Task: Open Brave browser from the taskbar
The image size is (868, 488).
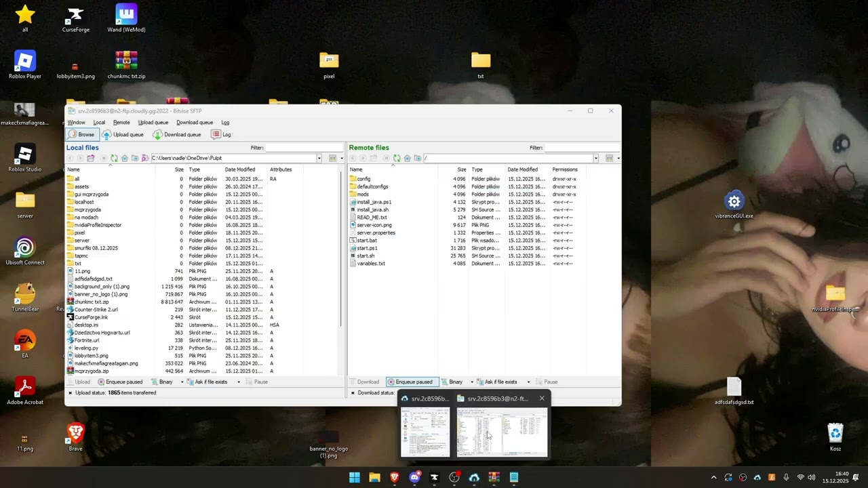Action: 395,478
